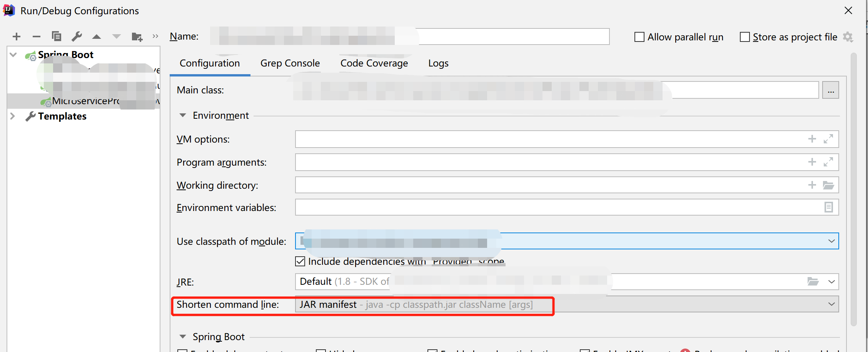The width and height of the screenshot is (868, 352).
Task: Switch to the Grep Console tab
Action: point(290,63)
